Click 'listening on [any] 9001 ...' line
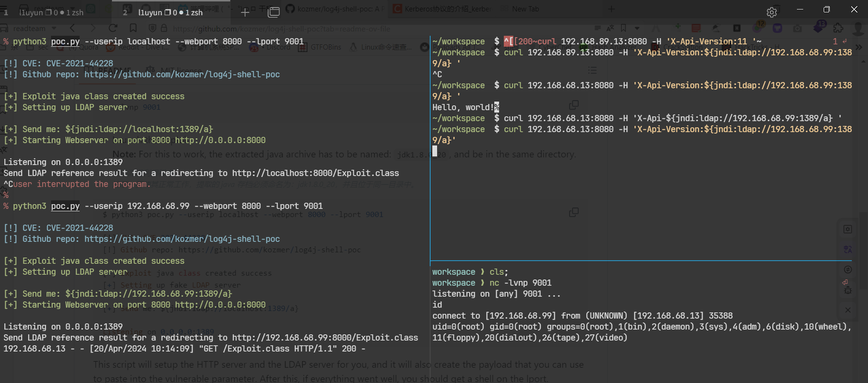 496,294
